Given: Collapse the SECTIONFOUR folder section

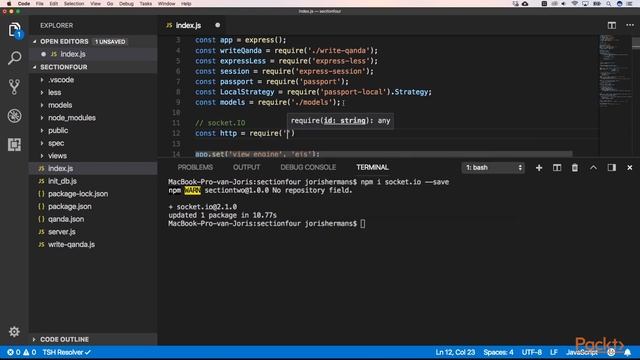Looking at the screenshot, I should [x=35, y=67].
